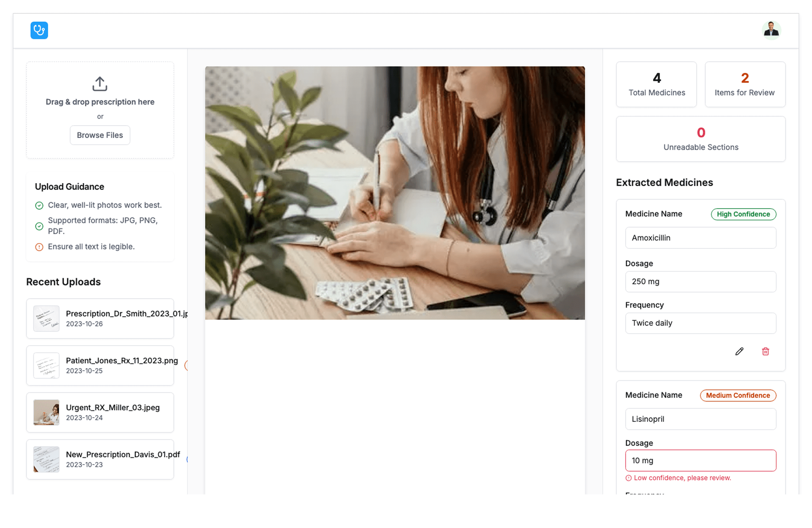This screenshot has width=812, height=528.
Task: Open Patient_Jones_Rx_11_2023.png upload
Action: coord(100,366)
